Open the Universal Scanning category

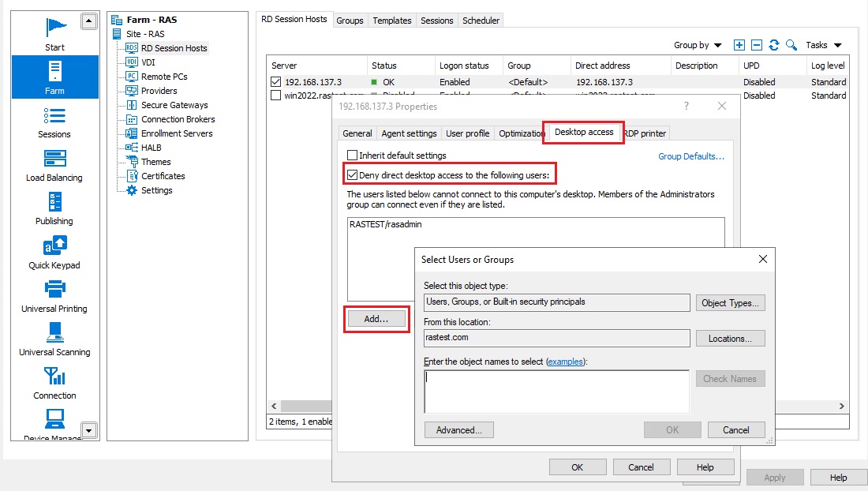pyautogui.click(x=54, y=339)
